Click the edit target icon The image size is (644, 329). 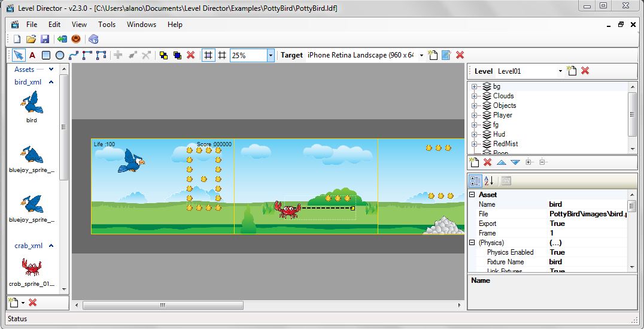point(446,55)
